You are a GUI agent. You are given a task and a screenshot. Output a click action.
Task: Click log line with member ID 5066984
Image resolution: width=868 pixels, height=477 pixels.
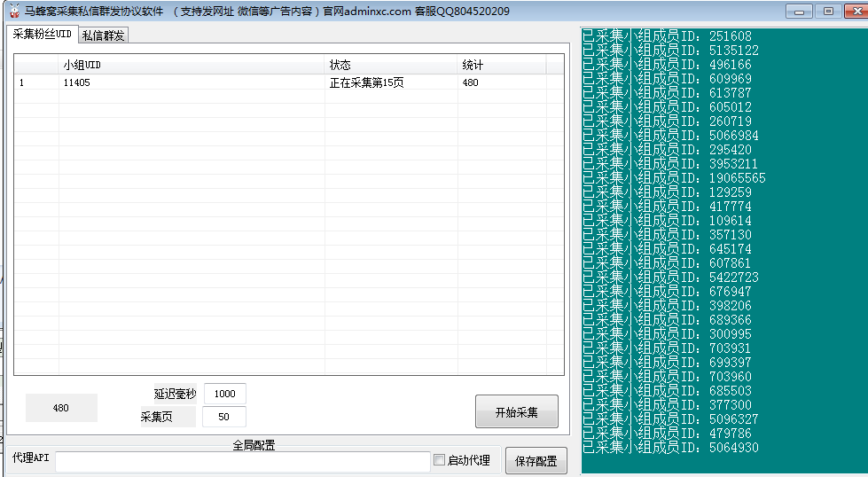coord(670,136)
